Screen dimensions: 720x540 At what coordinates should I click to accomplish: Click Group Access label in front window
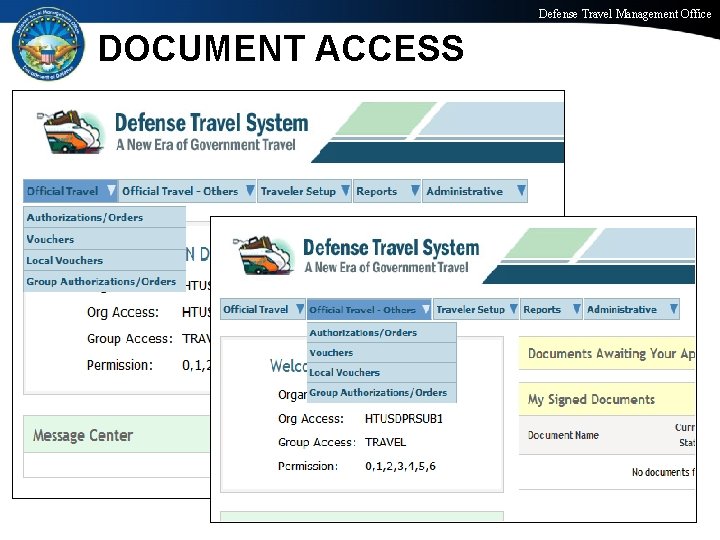click(x=317, y=442)
